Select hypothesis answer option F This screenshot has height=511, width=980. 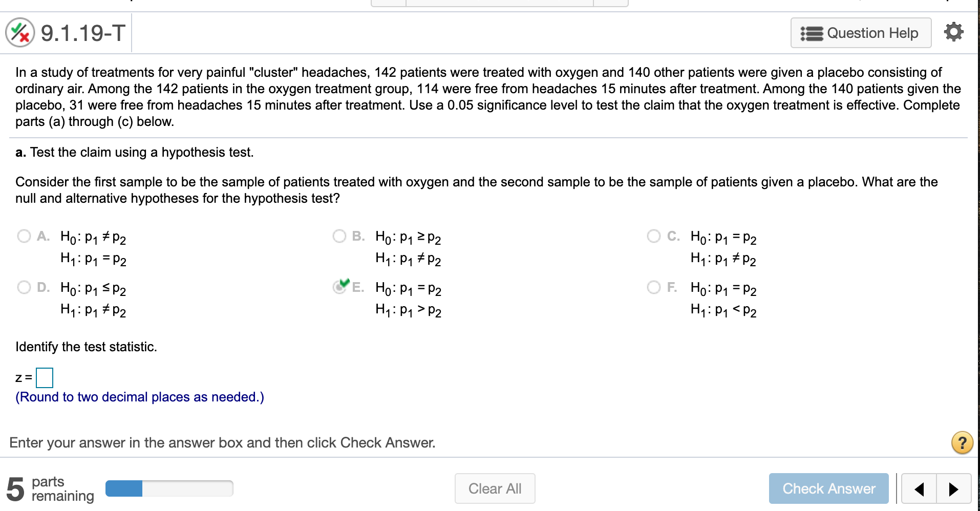coord(654,287)
